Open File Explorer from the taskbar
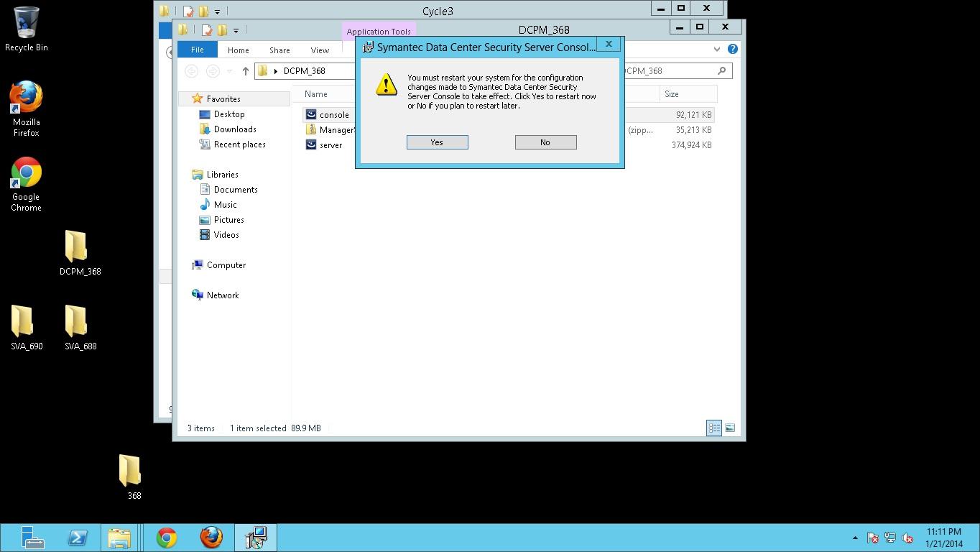 tap(120, 538)
